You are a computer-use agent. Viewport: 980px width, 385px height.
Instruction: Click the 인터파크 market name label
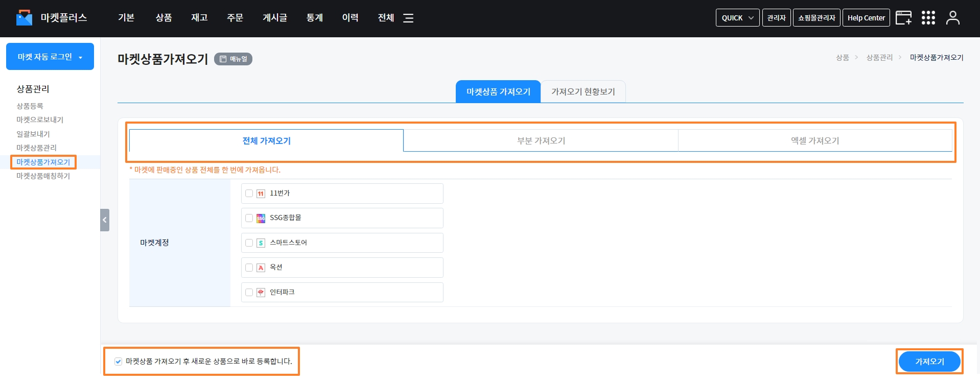[282, 293]
